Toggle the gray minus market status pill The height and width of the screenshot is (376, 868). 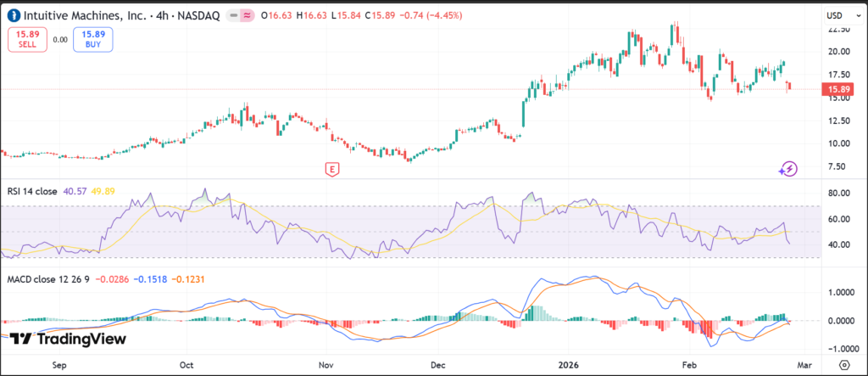pyautogui.click(x=231, y=15)
